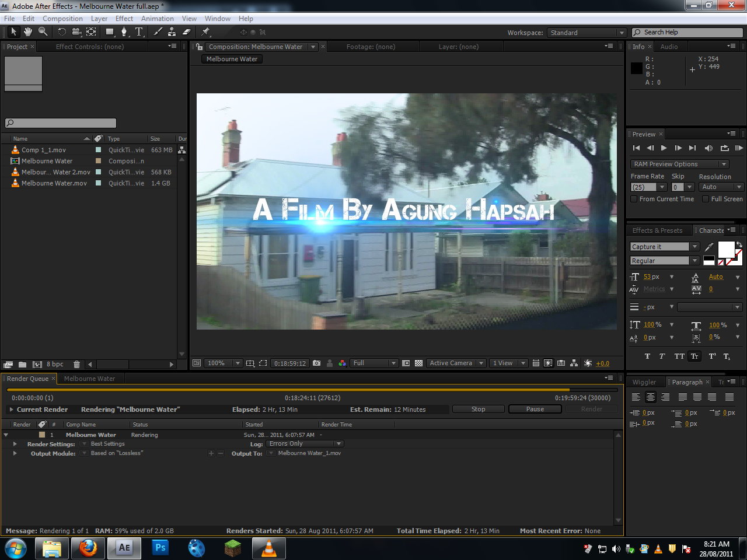Click the Best Settings link
This screenshot has height=560, width=747.
point(107,444)
